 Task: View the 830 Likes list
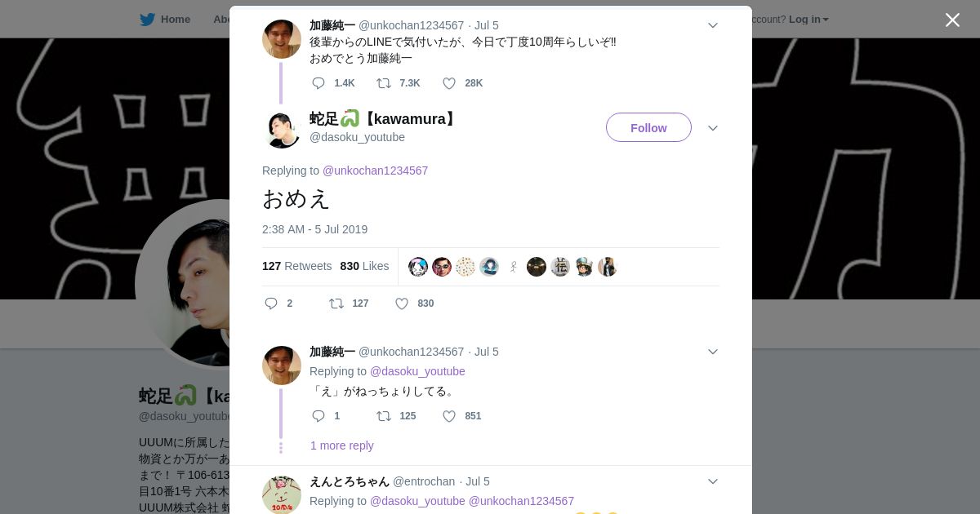(364, 266)
